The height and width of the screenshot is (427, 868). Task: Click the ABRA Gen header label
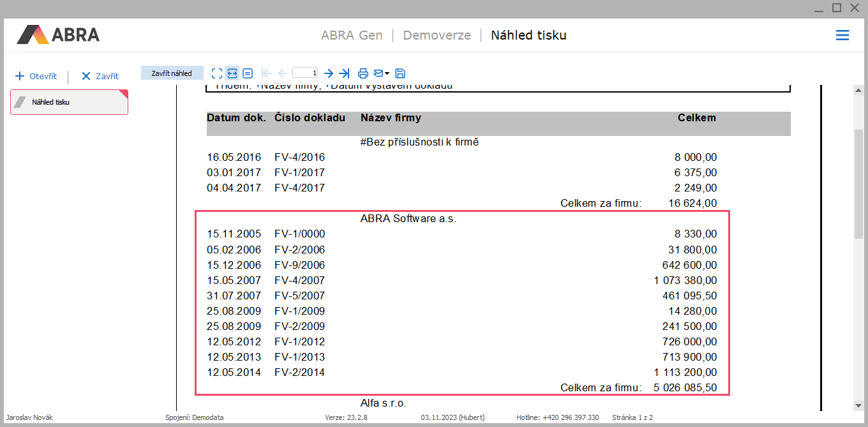352,35
